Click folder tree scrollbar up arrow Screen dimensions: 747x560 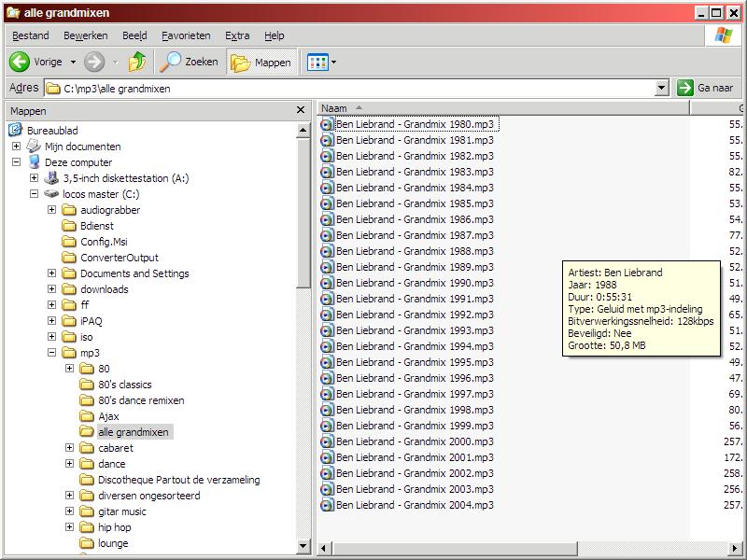tap(303, 131)
